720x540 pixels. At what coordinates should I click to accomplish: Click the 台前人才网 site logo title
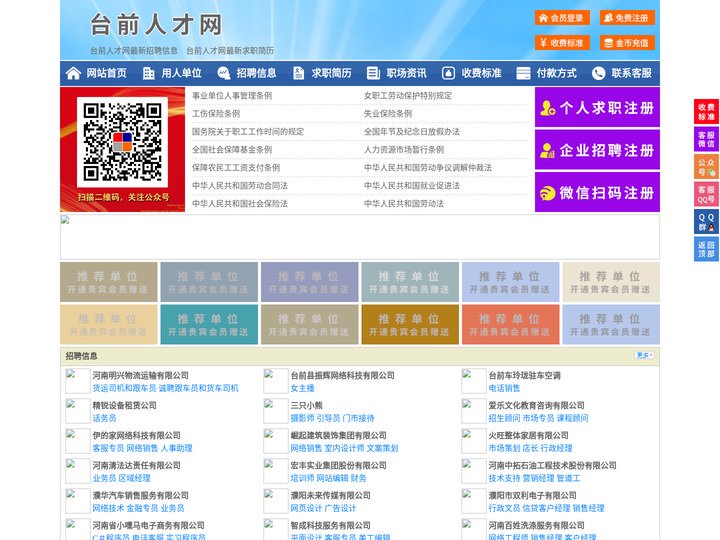pyautogui.click(x=156, y=25)
